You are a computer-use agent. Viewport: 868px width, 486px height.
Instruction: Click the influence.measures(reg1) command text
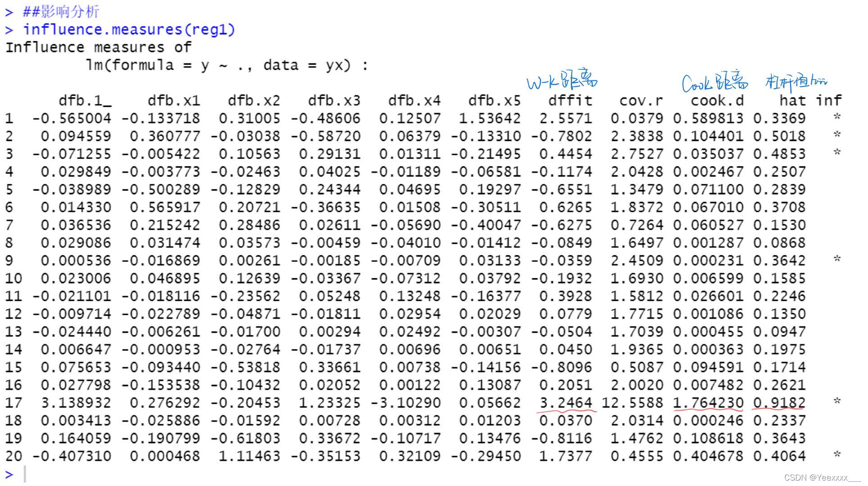point(129,30)
